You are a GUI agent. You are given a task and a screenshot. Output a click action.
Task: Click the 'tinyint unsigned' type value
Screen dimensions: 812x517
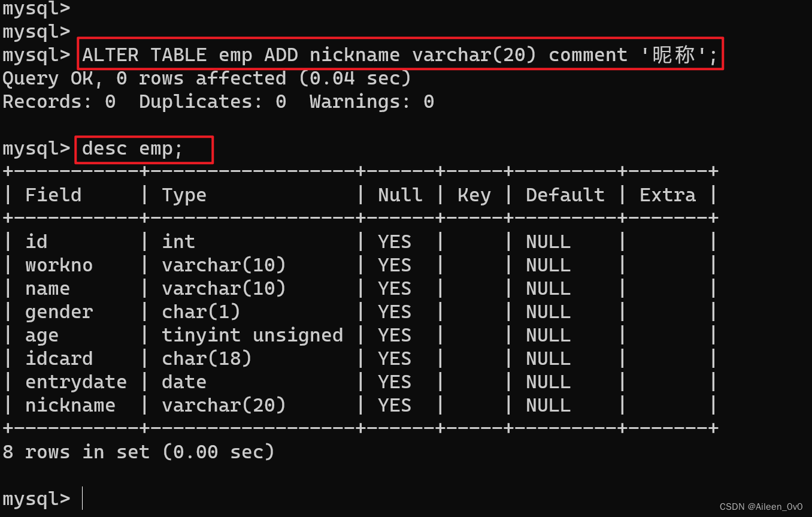[x=252, y=335]
